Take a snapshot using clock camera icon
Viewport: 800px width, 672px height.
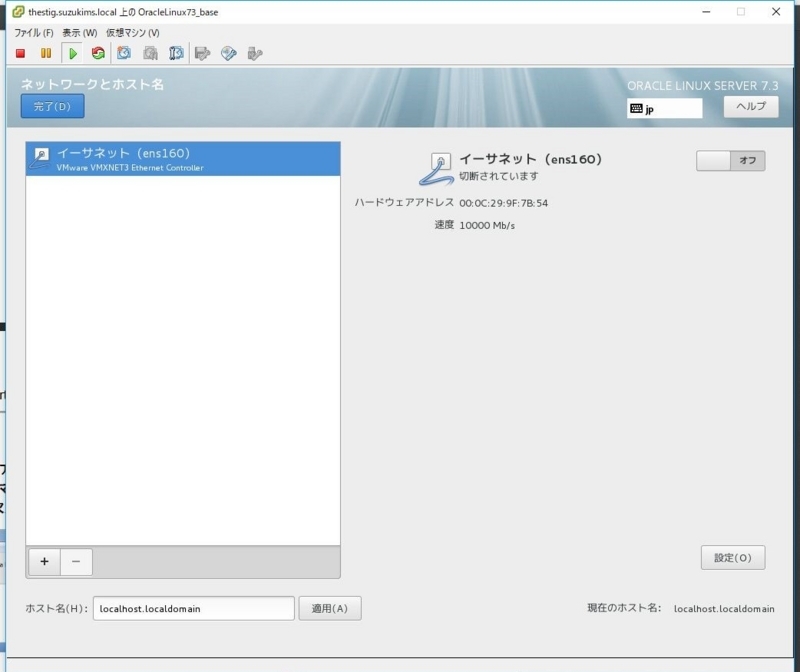coord(124,54)
